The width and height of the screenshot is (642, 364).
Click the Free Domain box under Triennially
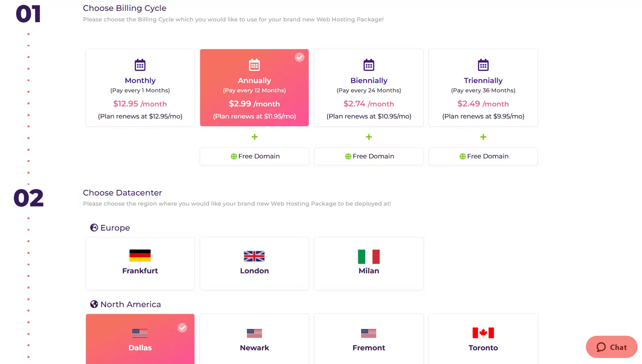pyautogui.click(x=483, y=156)
